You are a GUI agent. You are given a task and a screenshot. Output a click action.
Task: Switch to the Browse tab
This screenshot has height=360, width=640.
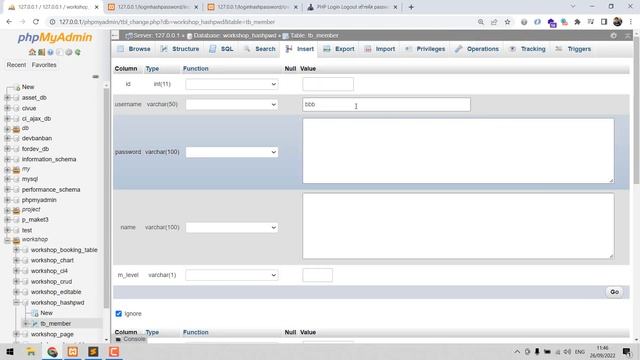(x=134, y=49)
